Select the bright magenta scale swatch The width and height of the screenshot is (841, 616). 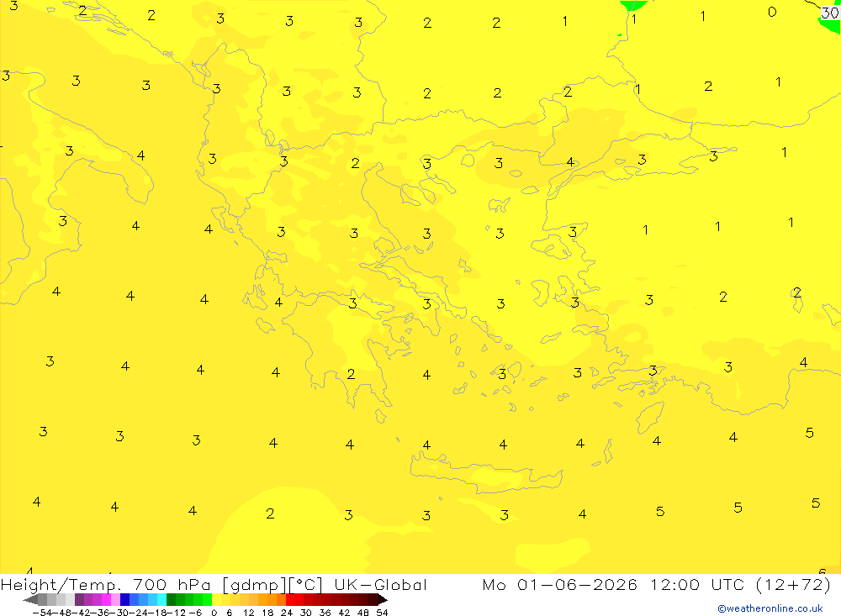[x=106, y=600]
